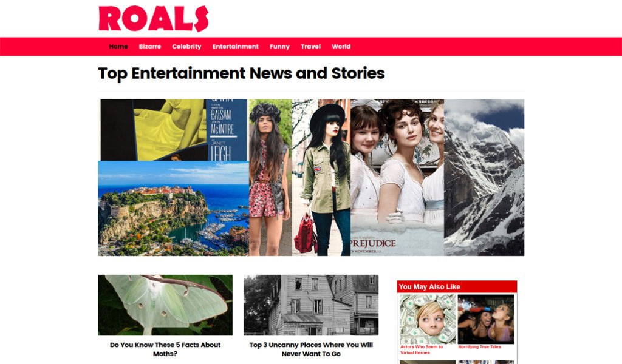Open the girl with black hat photo
Image resolution: width=622 pixels, height=364 pixels.
click(321, 177)
